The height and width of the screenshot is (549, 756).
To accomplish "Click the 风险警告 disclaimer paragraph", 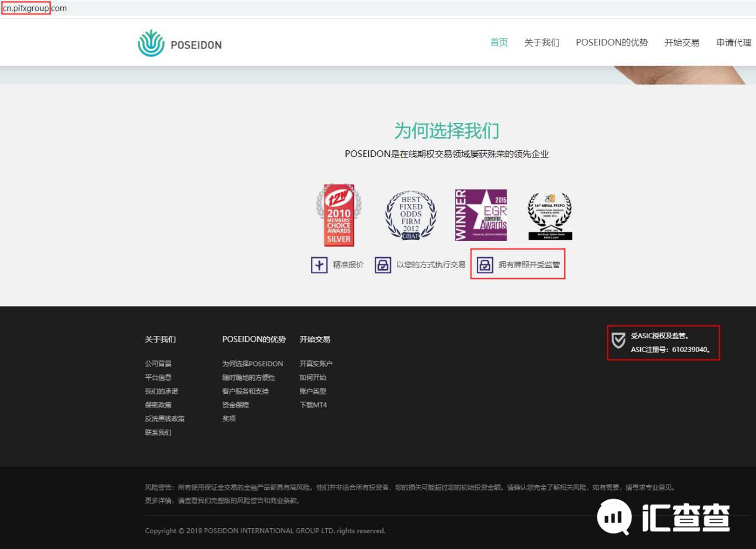I will (x=412, y=494).
